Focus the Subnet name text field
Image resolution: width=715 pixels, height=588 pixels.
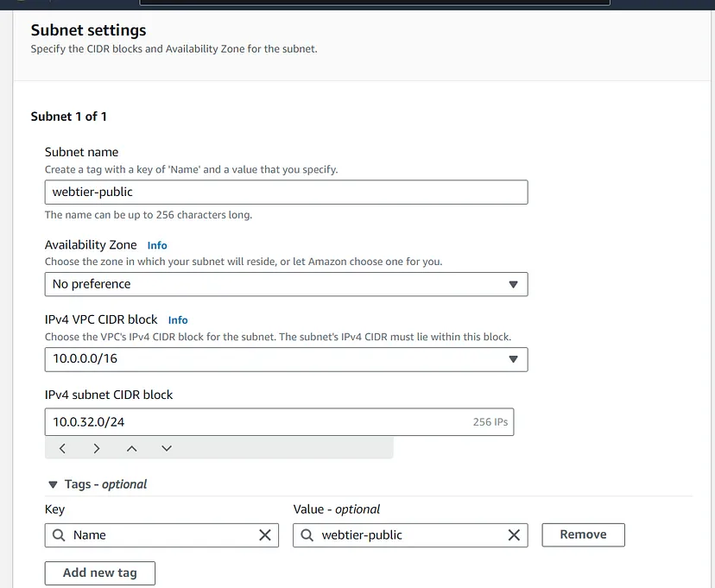click(285, 192)
